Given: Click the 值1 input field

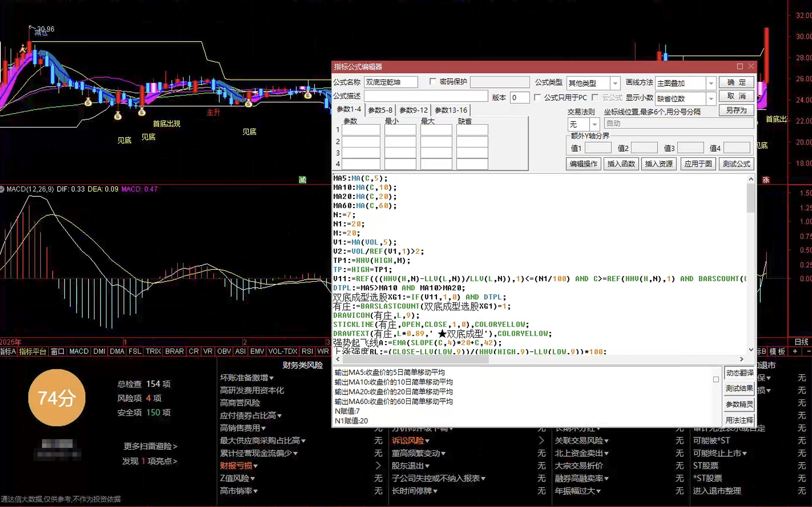Looking at the screenshot, I should pos(598,148).
